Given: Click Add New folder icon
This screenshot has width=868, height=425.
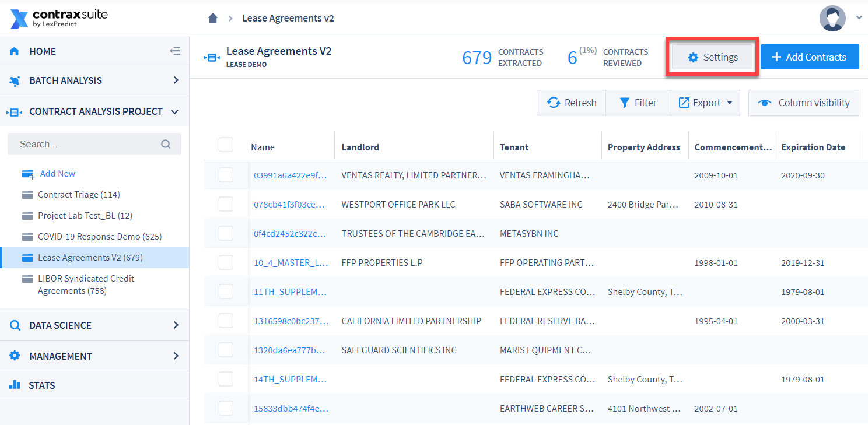Looking at the screenshot, I should [27, 174].
